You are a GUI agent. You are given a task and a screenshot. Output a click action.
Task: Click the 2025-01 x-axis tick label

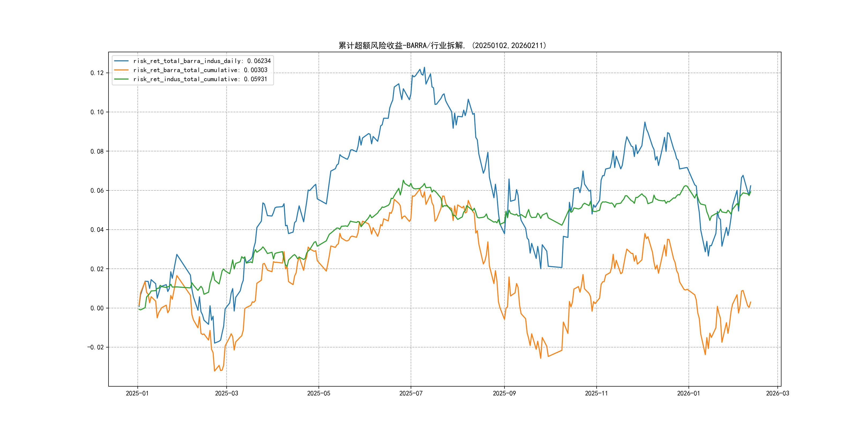(x=137, y=393)
